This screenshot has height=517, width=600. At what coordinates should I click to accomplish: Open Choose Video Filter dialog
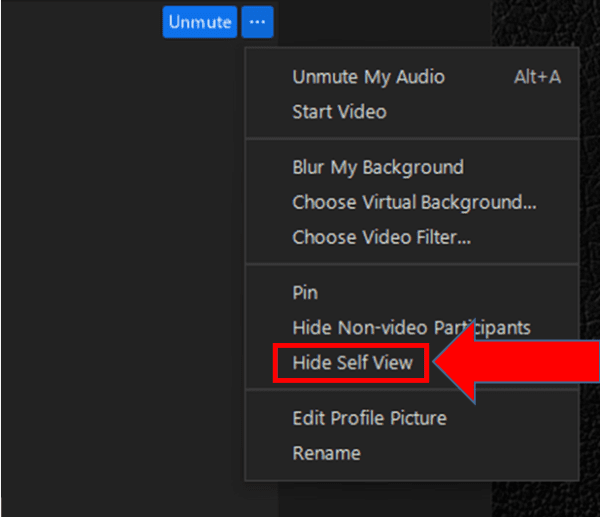tap(412, 237)
